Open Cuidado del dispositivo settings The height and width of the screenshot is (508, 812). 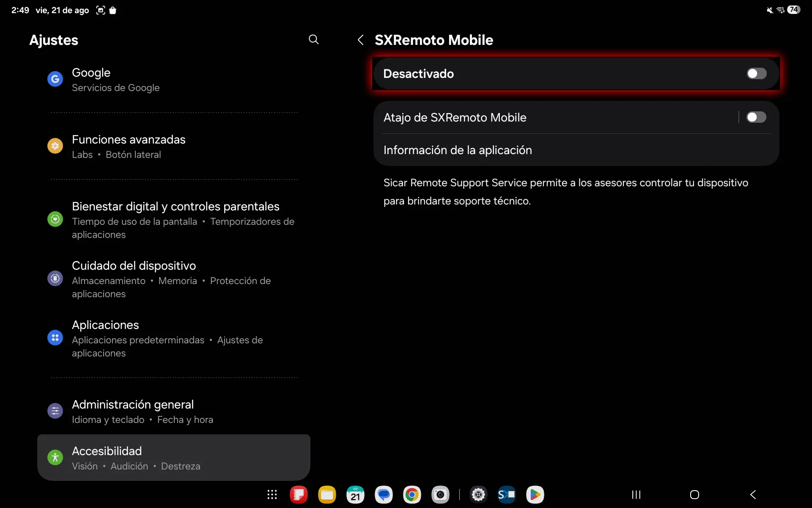pos(173,279)
